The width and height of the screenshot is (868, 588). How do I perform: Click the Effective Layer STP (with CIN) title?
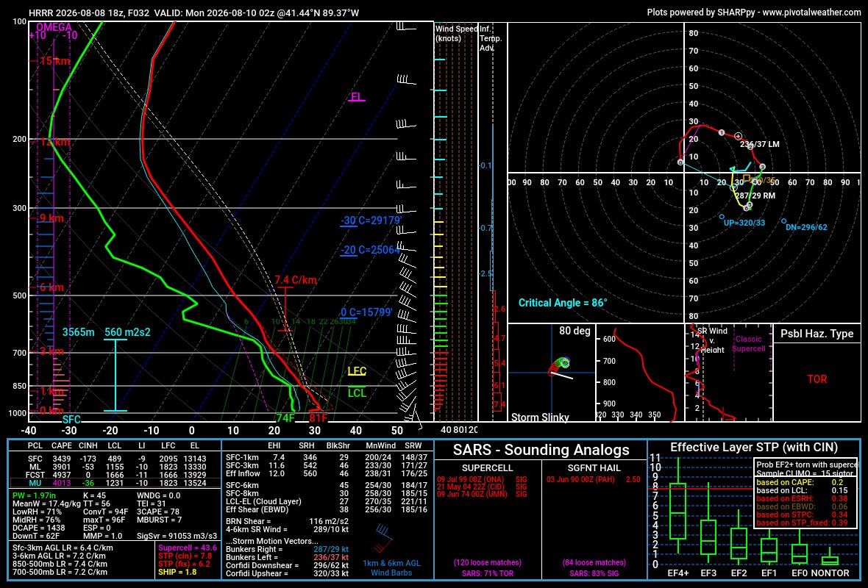coord(754,448)
